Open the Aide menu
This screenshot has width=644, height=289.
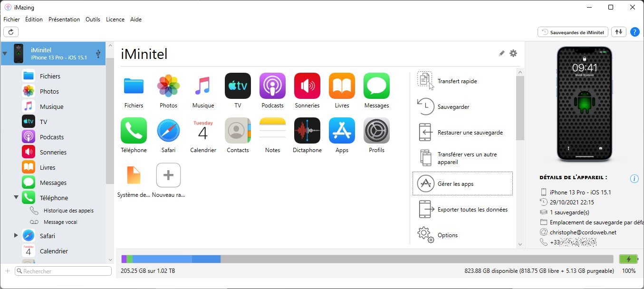[x=136, y=19]
